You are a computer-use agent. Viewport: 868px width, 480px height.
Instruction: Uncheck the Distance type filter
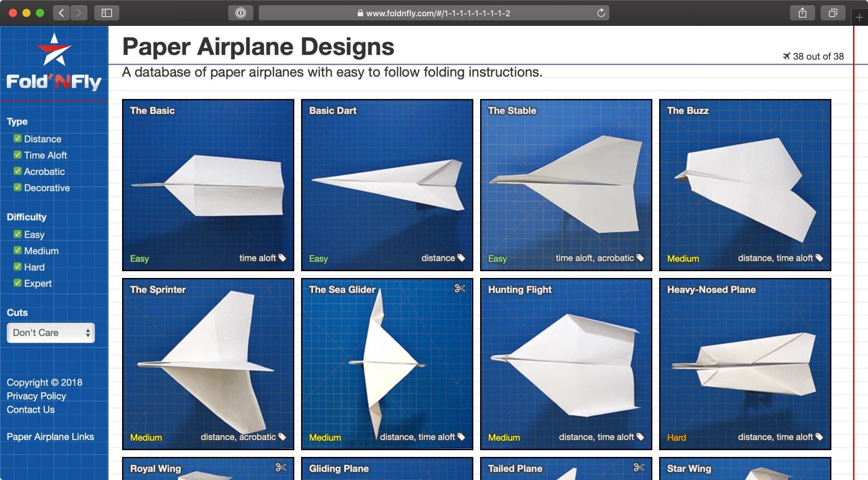(x=18, y=139)
